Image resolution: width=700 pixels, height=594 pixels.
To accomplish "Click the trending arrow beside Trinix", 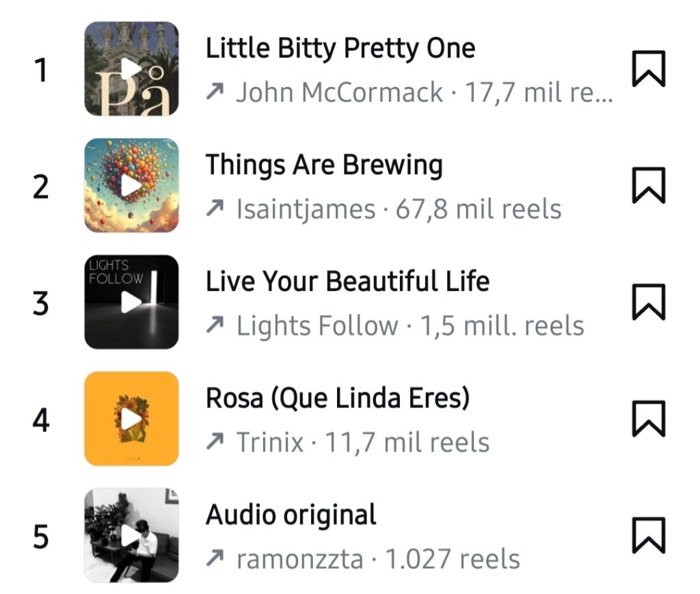I will pyautogui.click(x=215, y=442).
